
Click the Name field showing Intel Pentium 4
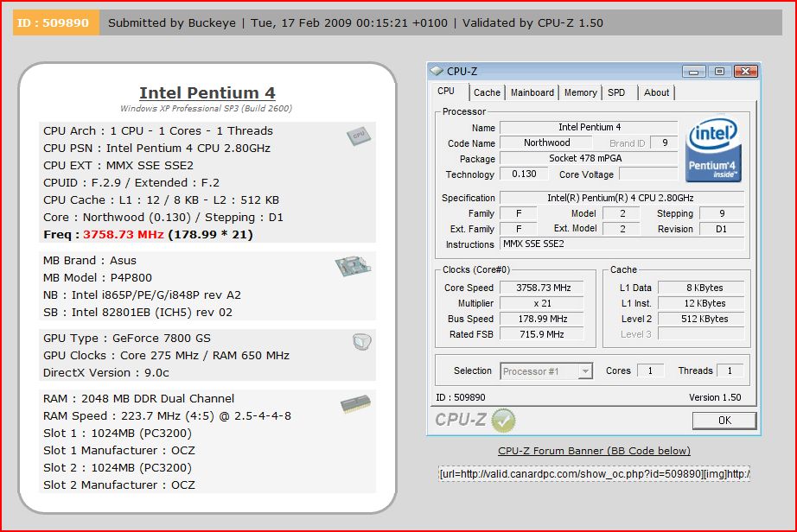tap(589, 128)
